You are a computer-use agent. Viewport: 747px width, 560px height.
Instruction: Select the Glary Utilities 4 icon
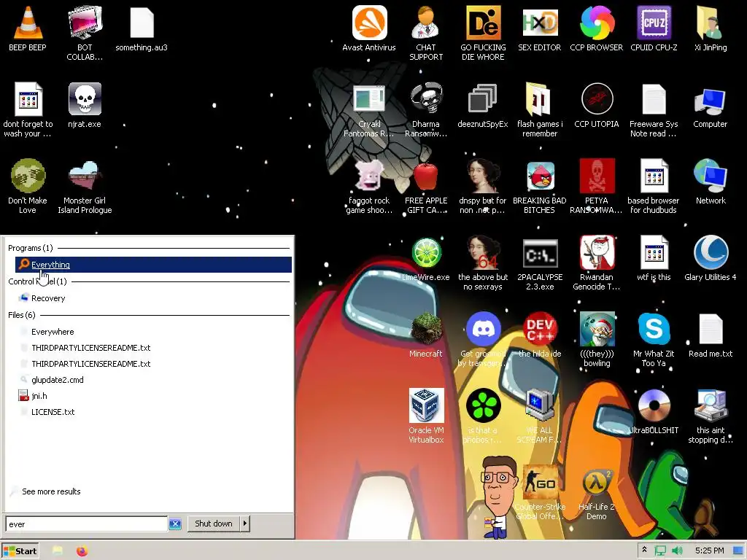coord(711,258)
